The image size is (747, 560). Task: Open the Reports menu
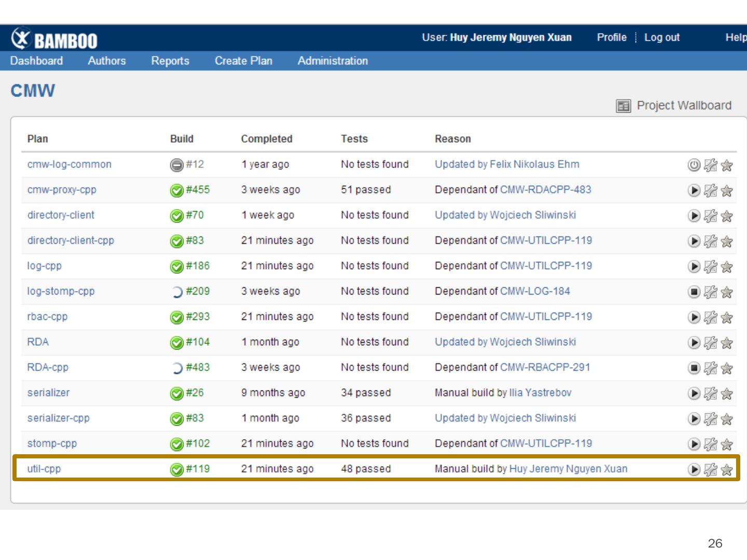tap(170, 61)
